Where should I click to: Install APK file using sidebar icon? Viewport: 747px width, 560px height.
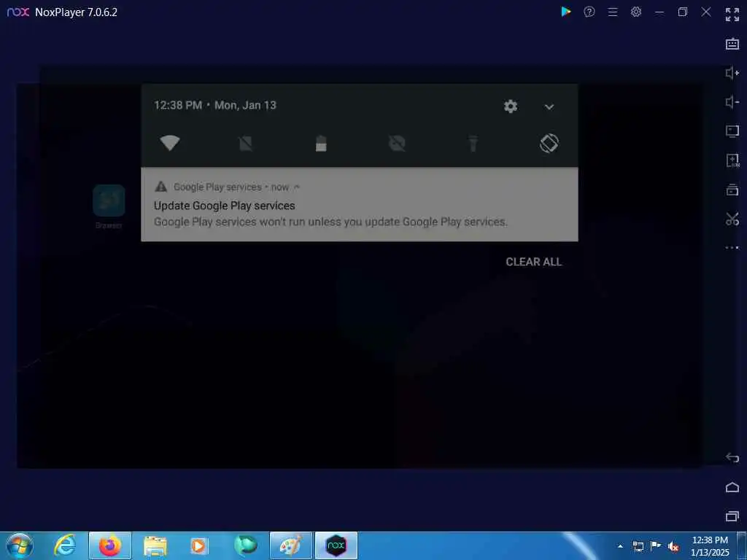tap(732, 160)
